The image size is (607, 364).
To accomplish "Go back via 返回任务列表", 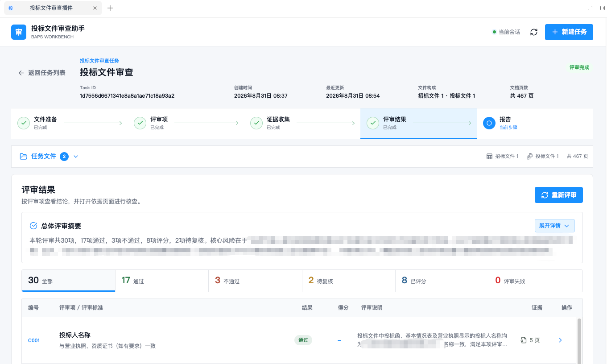I will coord(41,73).
